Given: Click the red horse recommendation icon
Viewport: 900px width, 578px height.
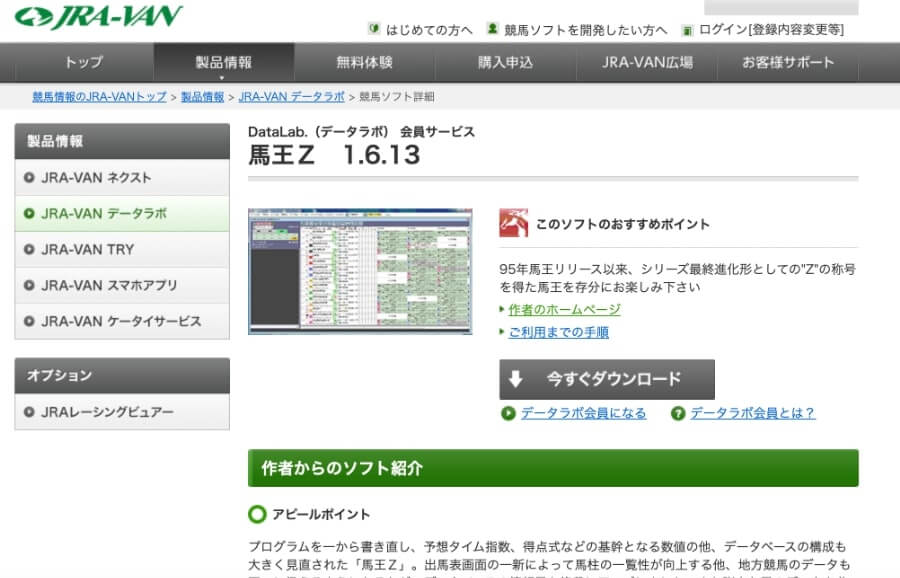Looking at the screenshot, I should tap(514, 223).
